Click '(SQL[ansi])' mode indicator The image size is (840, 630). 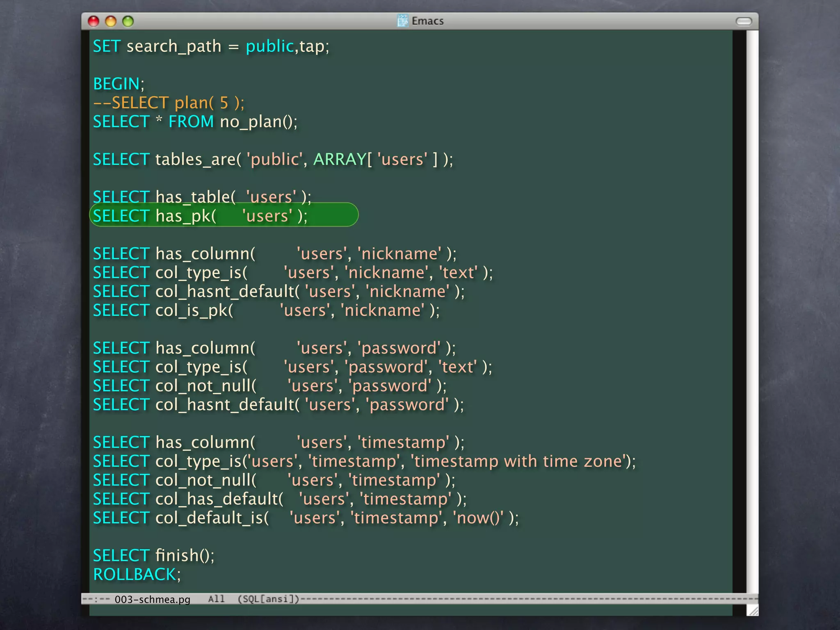[x=269, y=599]
